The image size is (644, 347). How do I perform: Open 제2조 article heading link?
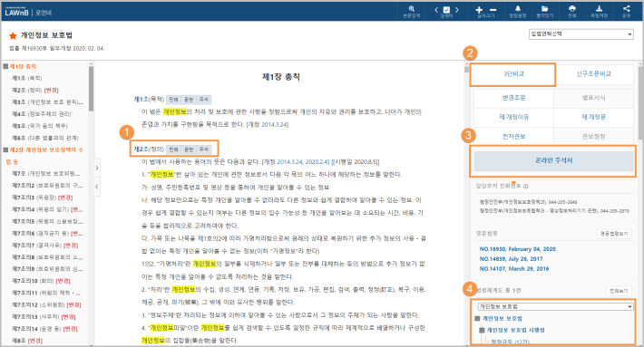[x=141, y=149]
